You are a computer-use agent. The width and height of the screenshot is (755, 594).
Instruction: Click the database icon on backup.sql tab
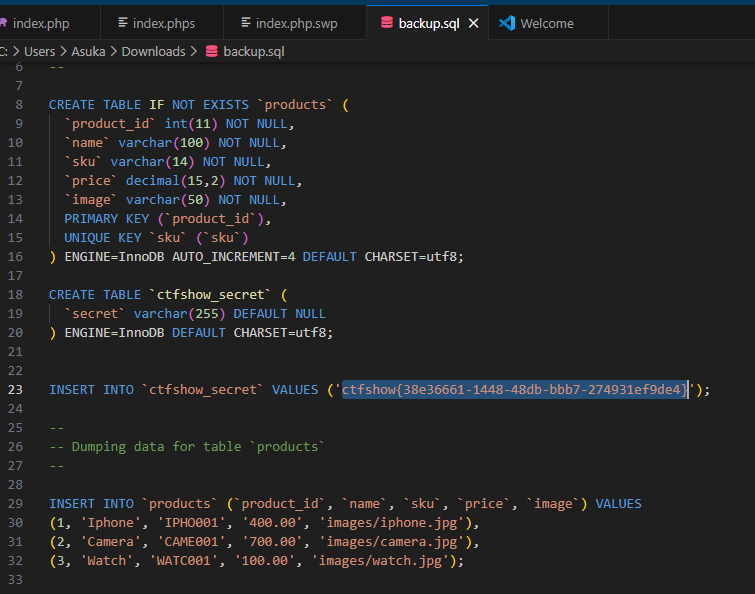click(387, 22)
